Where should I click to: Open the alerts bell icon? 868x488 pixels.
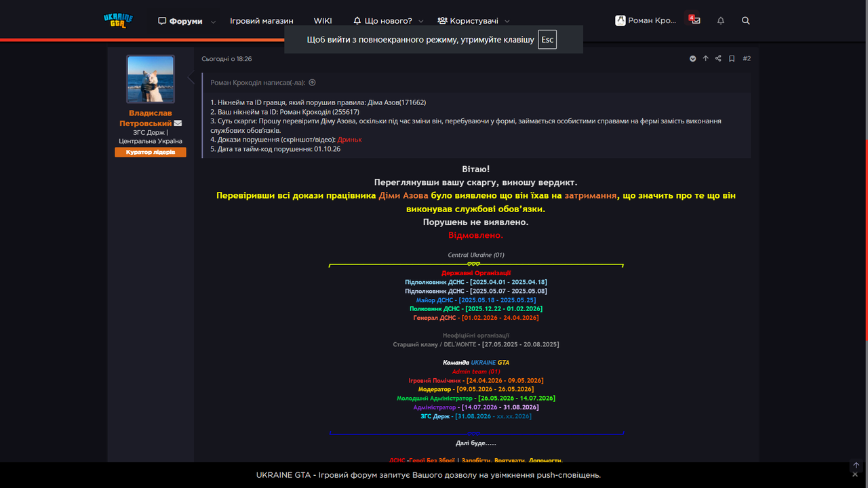click(721, 20)
